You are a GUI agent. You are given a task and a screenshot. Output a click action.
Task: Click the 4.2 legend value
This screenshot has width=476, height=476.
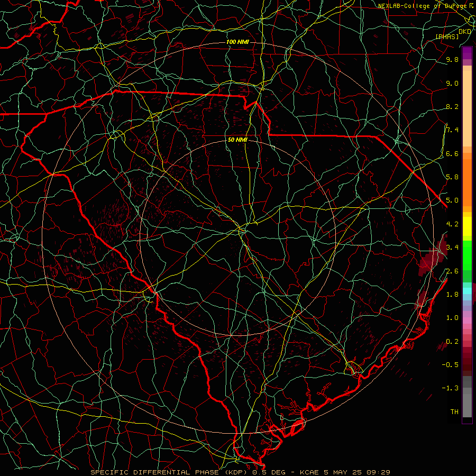[452, 224]
